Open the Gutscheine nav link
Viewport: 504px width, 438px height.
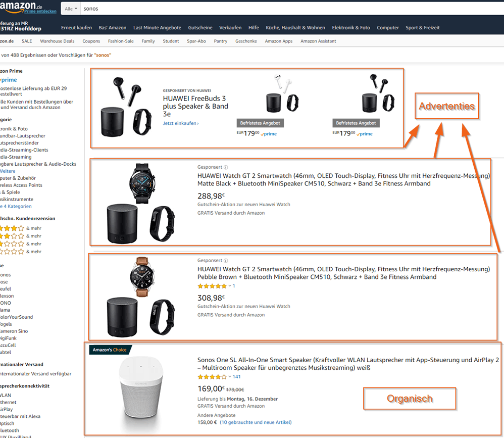pyautogui.click(x=200, y=28)
